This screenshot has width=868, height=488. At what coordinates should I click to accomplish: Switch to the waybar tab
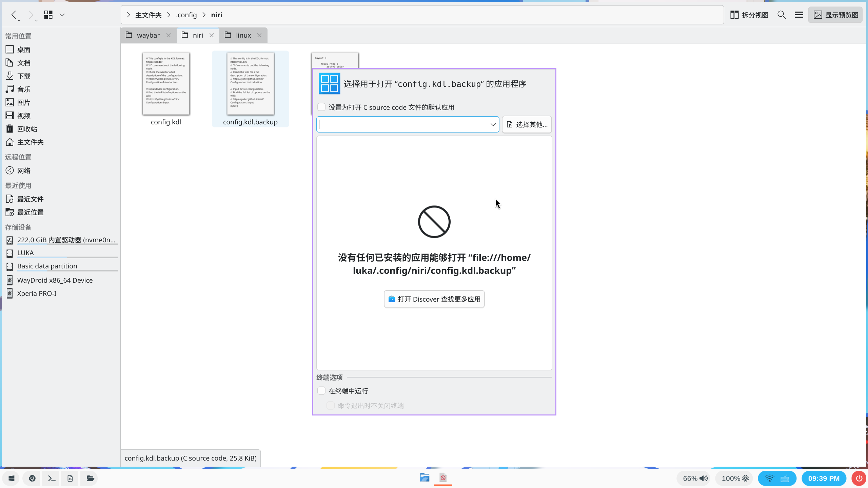pos(148,35)
